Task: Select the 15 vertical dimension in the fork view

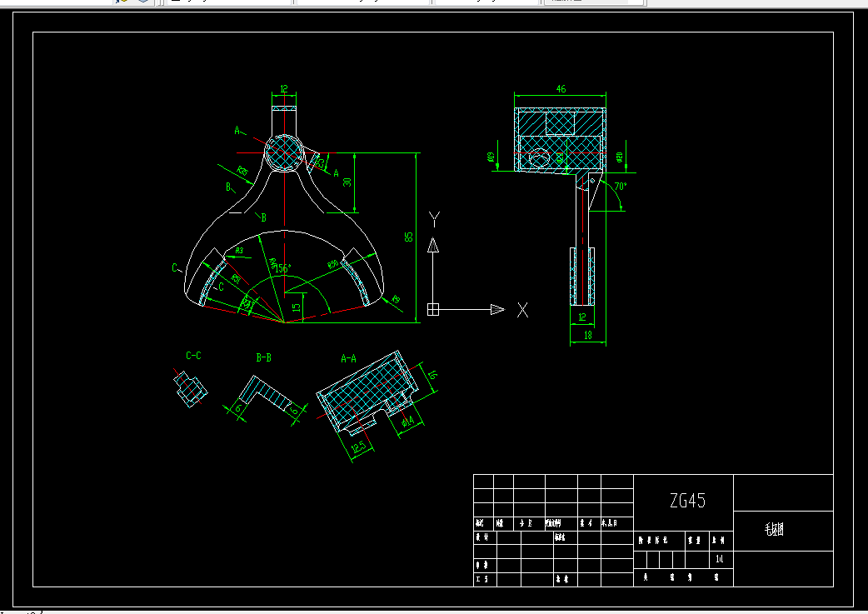Action: click(297, 307)
